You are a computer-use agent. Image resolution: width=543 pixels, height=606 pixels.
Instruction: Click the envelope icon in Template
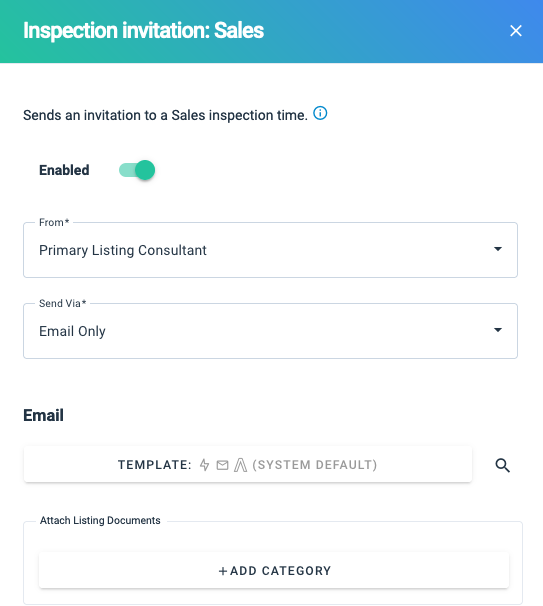[222, 465]
